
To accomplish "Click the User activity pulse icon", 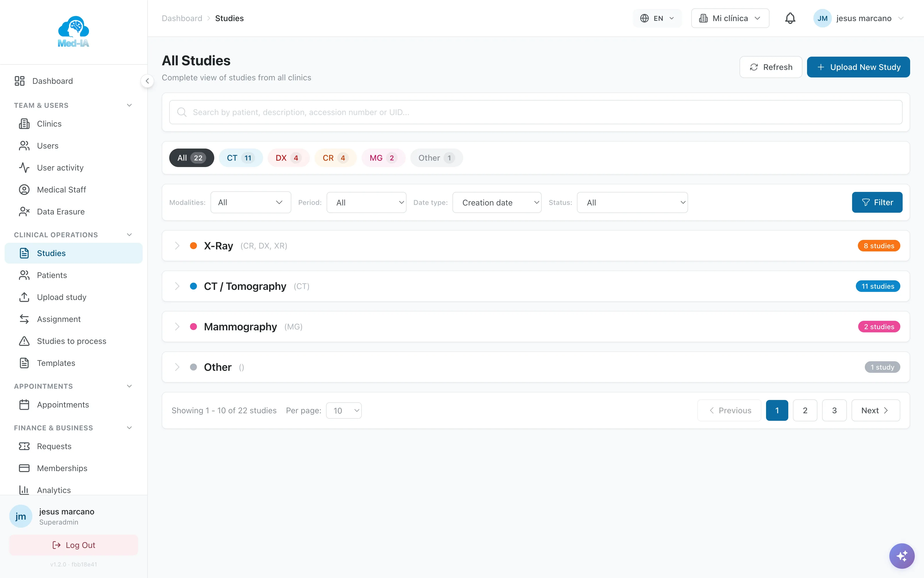I will pyautogui.click(x=24, y=168).
